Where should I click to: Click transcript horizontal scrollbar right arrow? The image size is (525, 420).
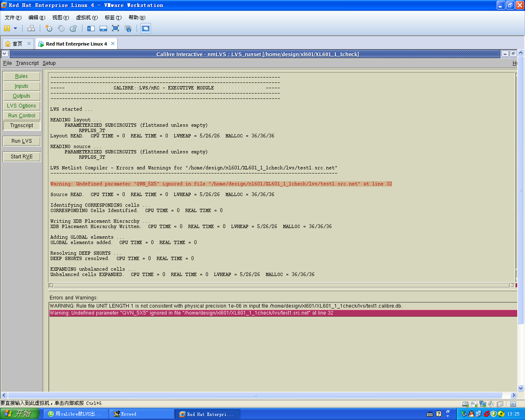click(x=511, y=285)
